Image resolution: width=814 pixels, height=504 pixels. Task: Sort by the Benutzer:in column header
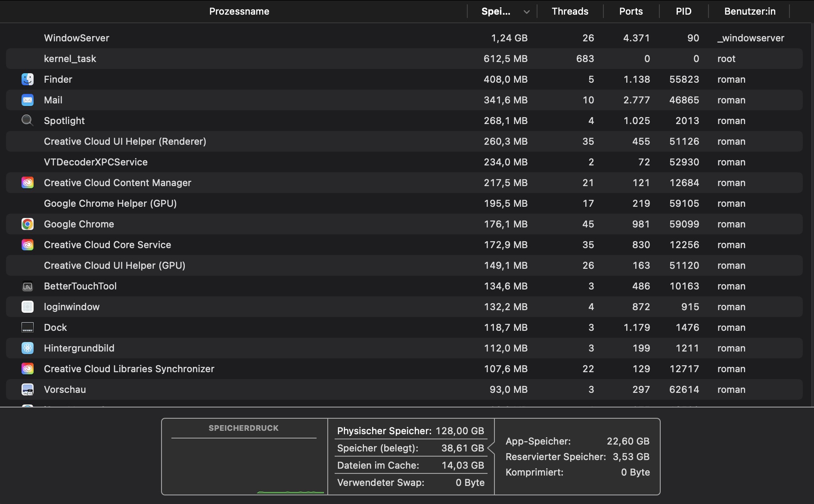click(x=750, y=11)
